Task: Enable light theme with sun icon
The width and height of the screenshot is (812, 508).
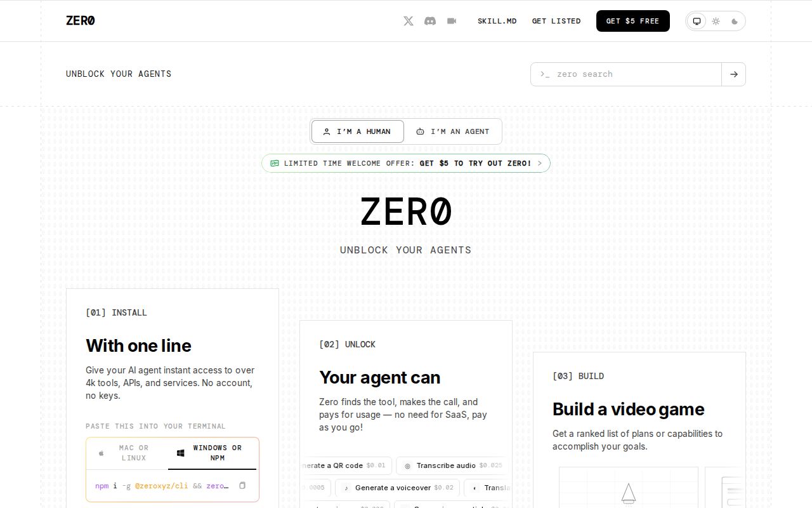Action: pos(716,21)
